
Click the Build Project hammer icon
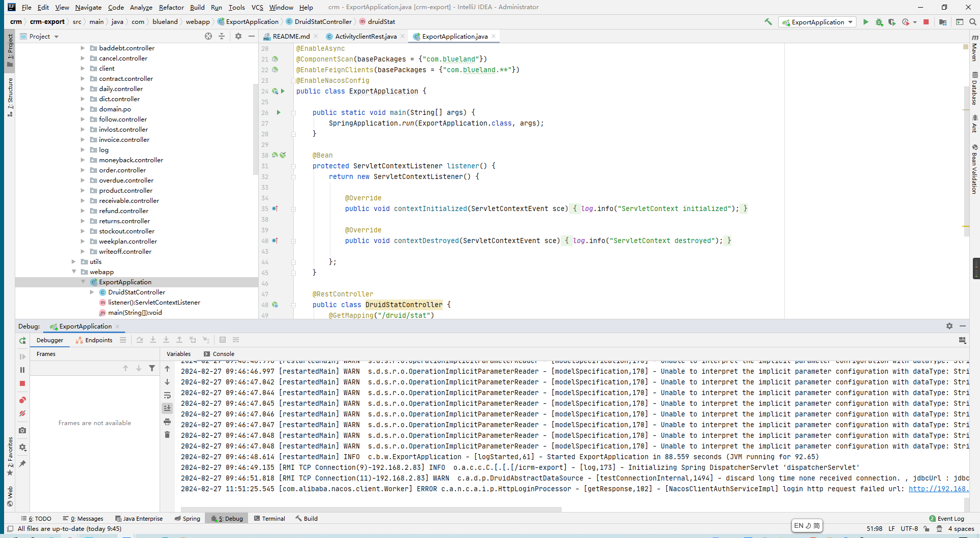(x=768, y=22)
